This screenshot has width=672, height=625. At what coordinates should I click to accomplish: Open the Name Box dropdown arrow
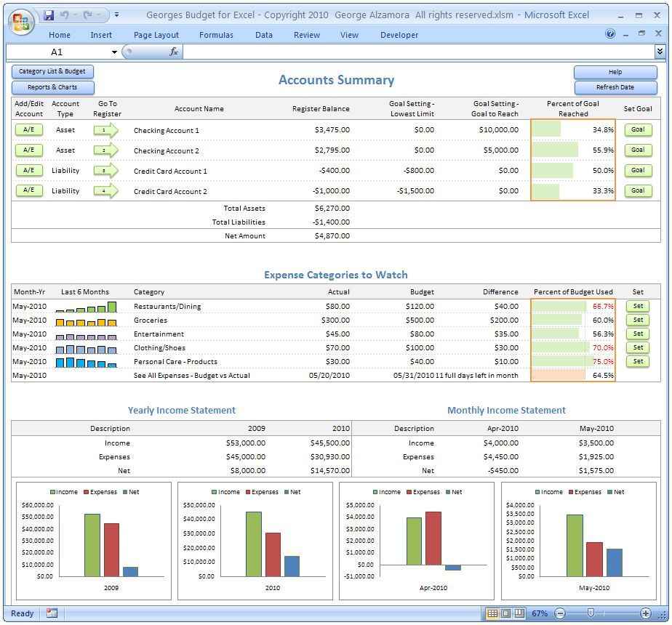(x=114, y=52)
